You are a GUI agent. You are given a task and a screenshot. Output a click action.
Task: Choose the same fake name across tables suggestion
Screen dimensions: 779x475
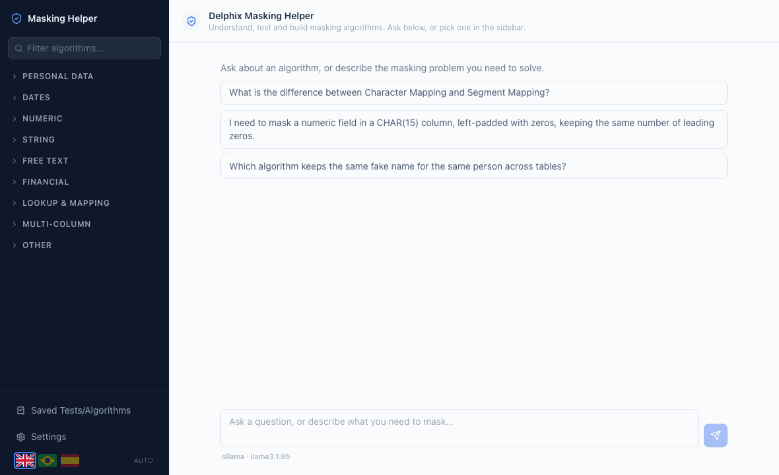(x=474, y=166)
